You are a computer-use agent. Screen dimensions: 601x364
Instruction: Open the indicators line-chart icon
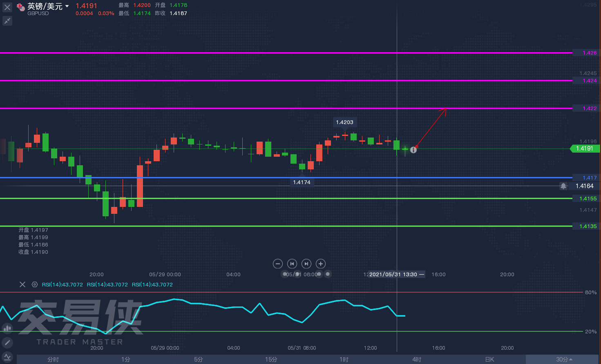pos(7,357)
